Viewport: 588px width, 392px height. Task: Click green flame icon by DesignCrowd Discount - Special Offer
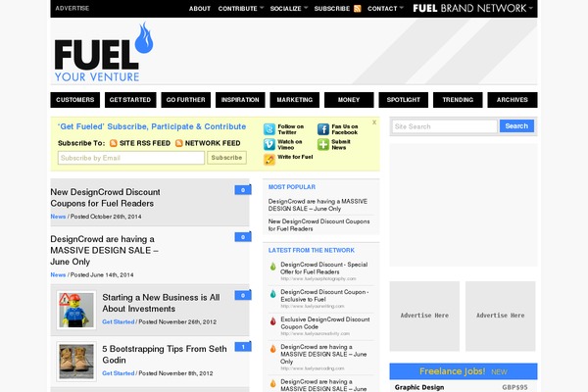click(273, 267)
